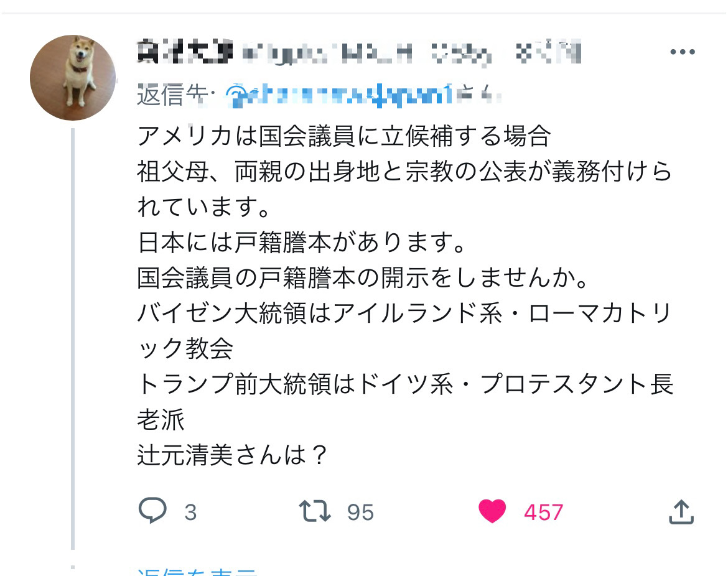Expand the 返信を表示 link at bottom

(x=197, y=572)
